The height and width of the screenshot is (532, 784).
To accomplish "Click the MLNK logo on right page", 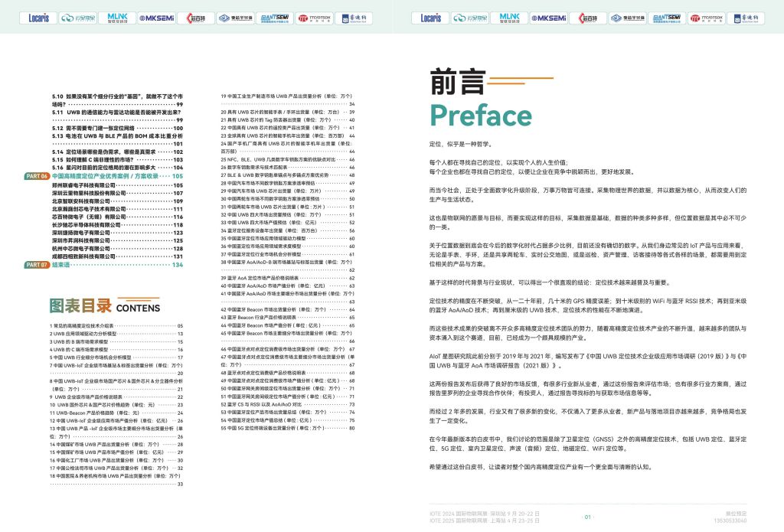I will [508, 17].
